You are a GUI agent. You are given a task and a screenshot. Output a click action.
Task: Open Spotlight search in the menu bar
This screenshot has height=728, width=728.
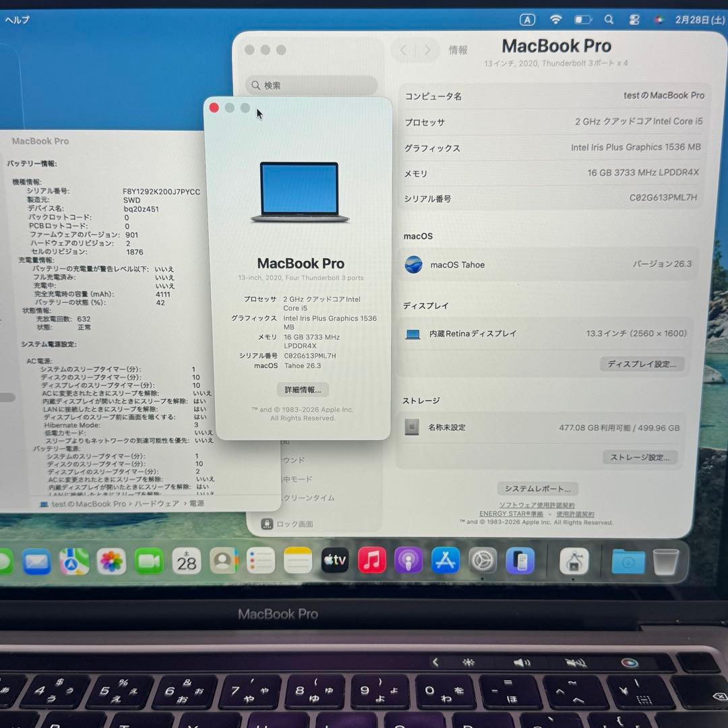(x=609, y=20)
